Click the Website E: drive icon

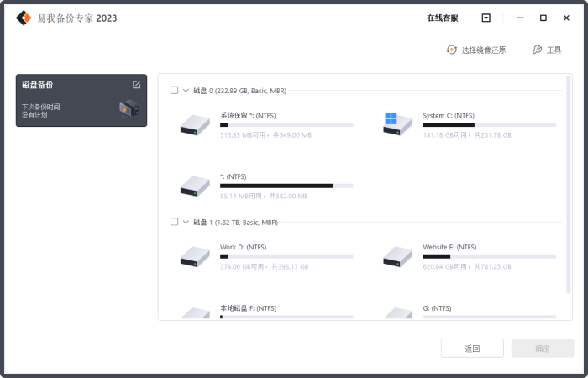pos(397,256)
